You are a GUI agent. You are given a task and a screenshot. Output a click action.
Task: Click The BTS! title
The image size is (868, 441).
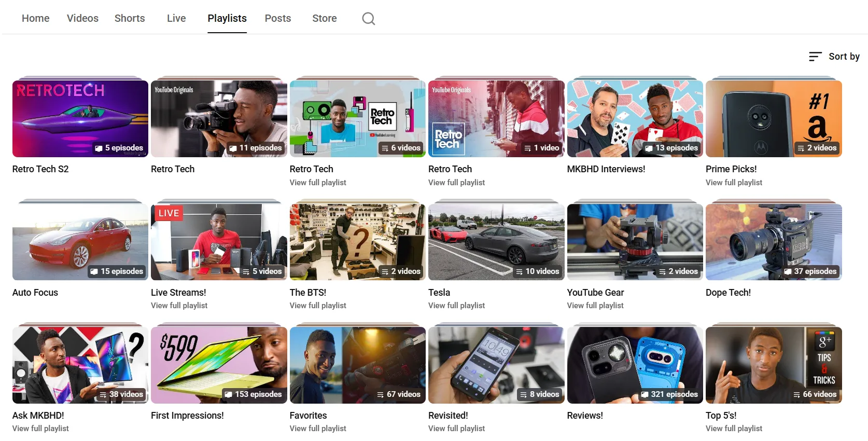[308, 293]
